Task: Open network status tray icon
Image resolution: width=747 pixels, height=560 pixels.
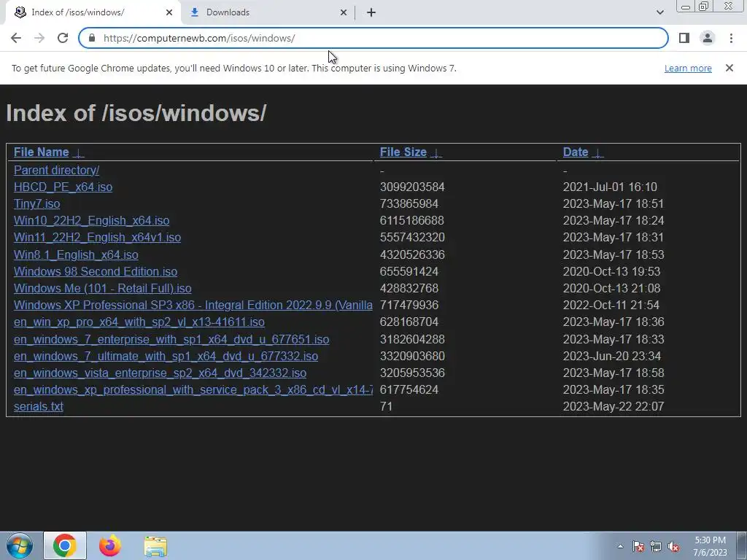Action: pos(656,546)
